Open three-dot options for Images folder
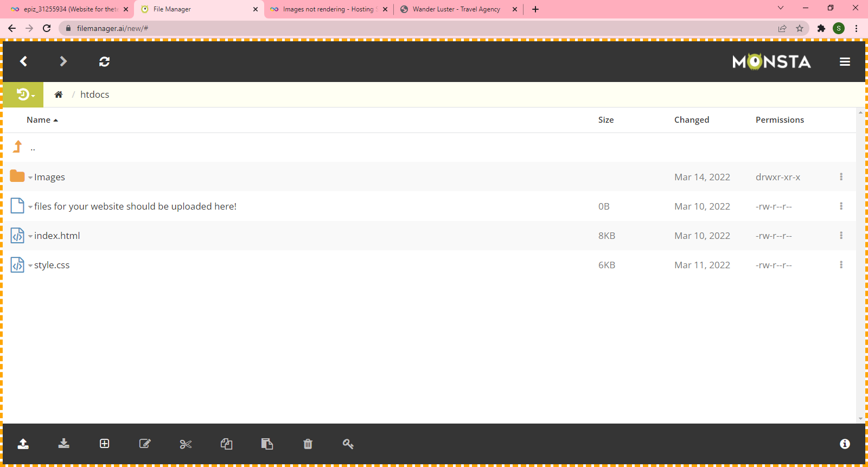868x467 pixels. [x=841, y=177]
